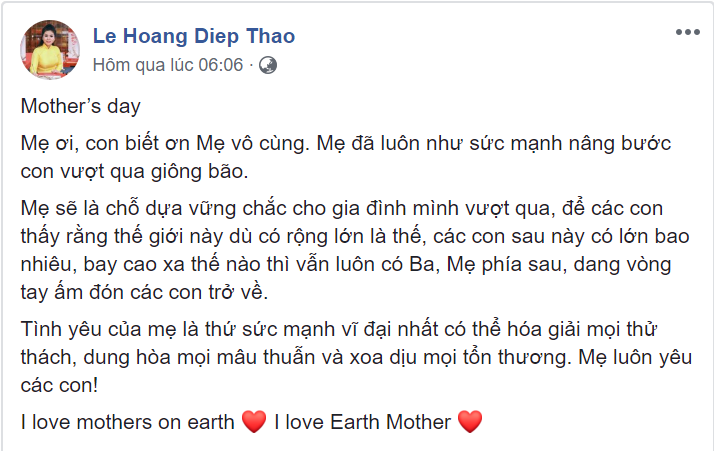714x451 pixels.
Task: Click the text "I love Earth Mother"
Action: coord(363,422)
